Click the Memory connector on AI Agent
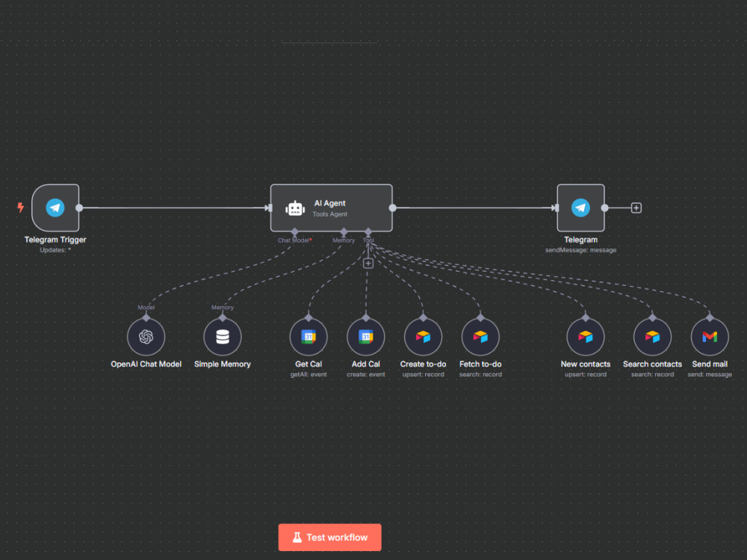The width and height of the screenshot is (747, 560). (x=344, y=232)
